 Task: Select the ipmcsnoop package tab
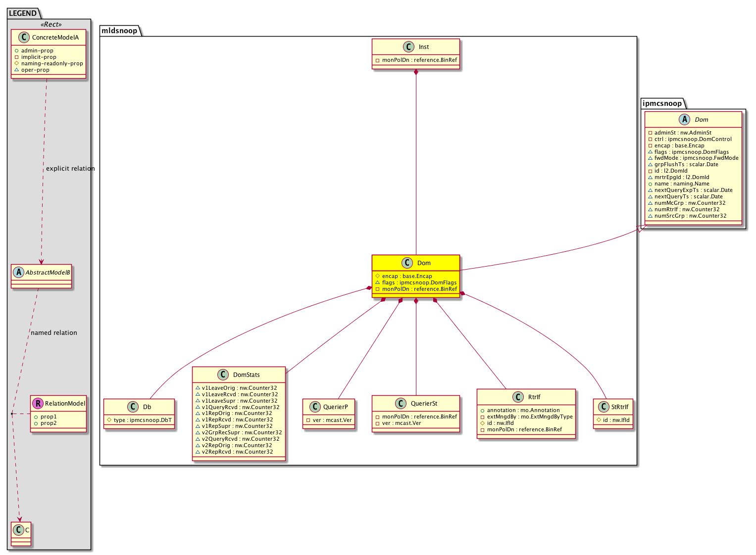[662, 103]
